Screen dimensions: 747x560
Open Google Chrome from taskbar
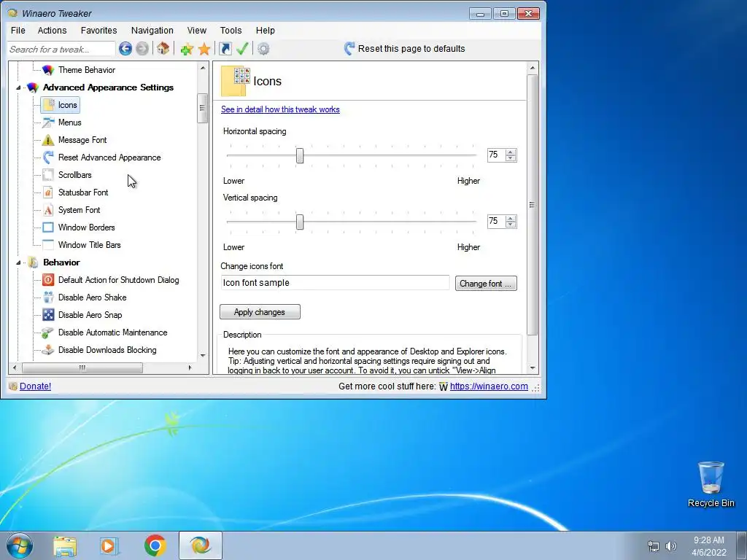pos(155,545)
